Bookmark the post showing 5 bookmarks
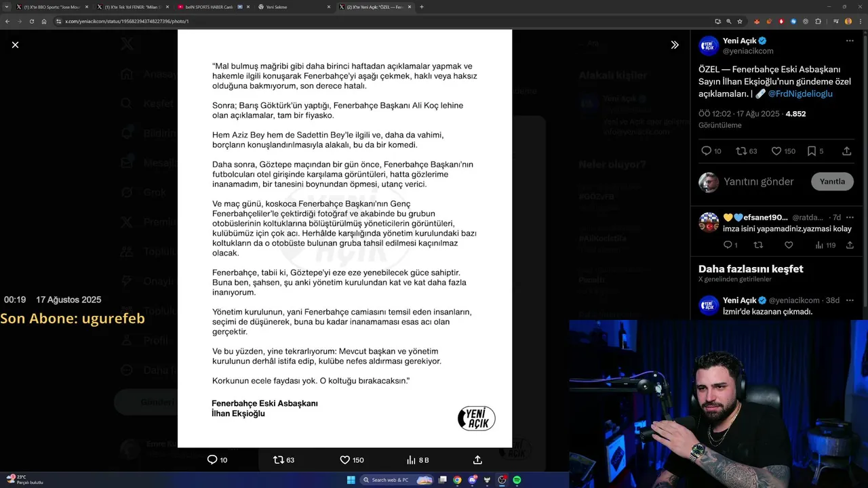 point(816,151)
